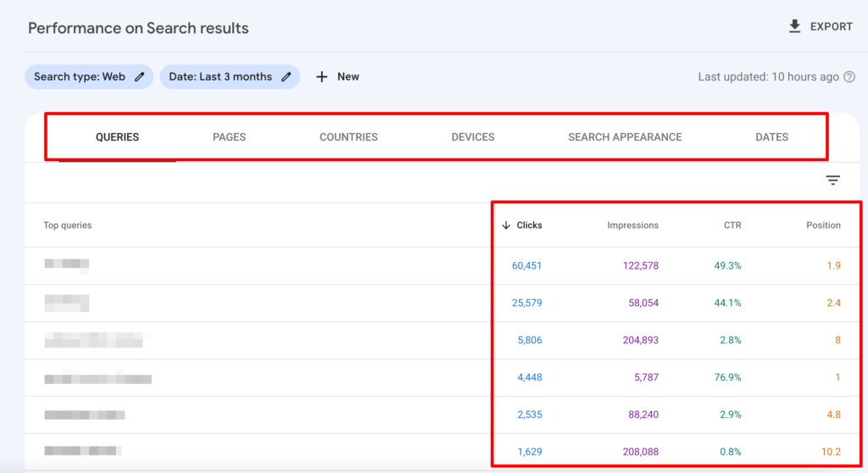The height and width of the screenshot is (473, 868).
Task: Click the 88,240 impressions cell
Action: tap(643, 415)
